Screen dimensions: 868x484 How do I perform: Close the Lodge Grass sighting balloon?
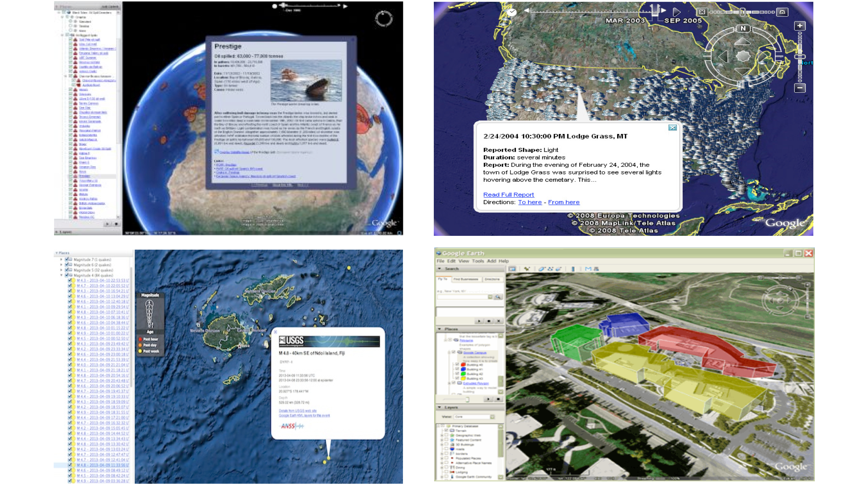click(672, 128)
